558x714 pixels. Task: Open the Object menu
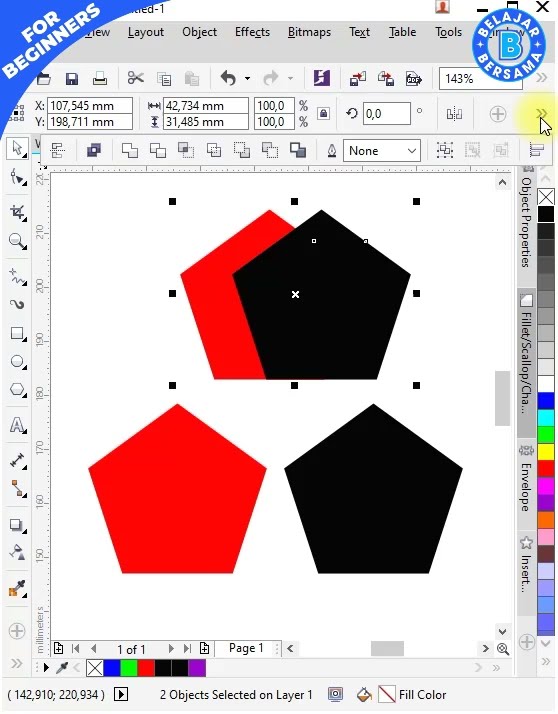click(200, 32)
